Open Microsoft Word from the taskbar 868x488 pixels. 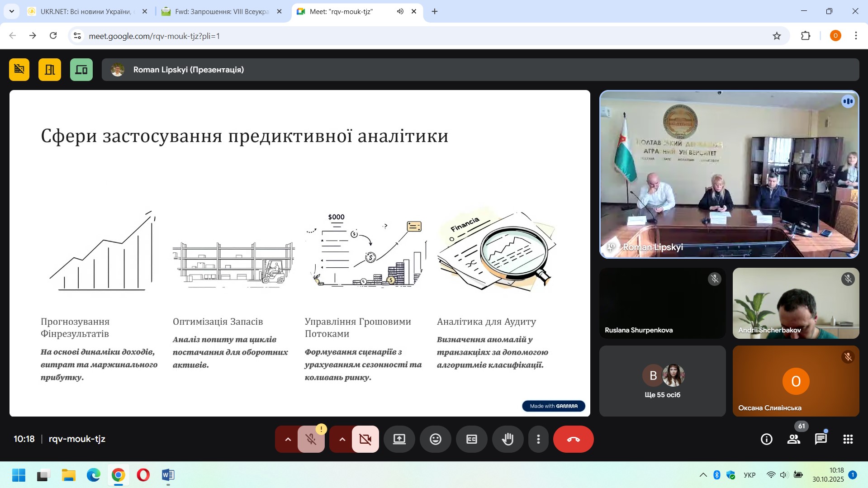pyautogui.click(x=168, y=475)
